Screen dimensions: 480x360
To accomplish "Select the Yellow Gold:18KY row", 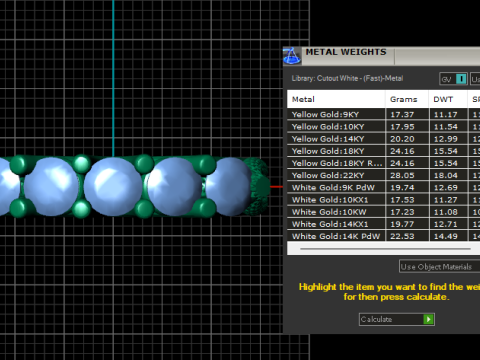I will tap(383, 151).
